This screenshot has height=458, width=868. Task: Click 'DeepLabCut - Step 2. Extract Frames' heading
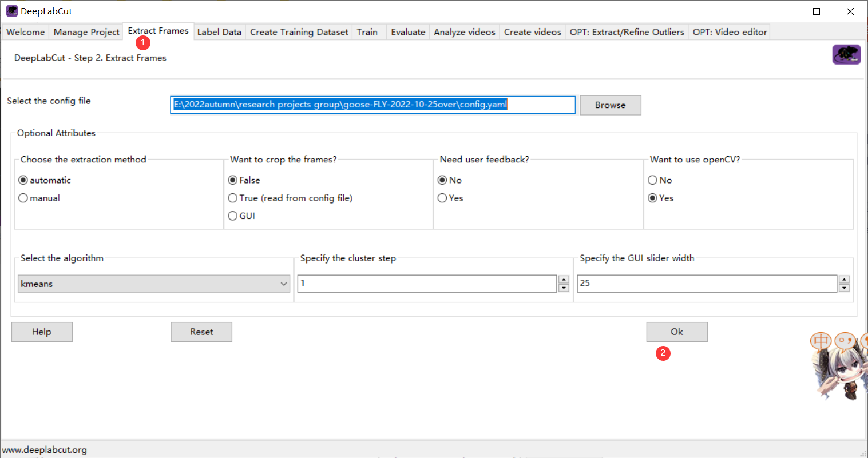tap(90, 58)
